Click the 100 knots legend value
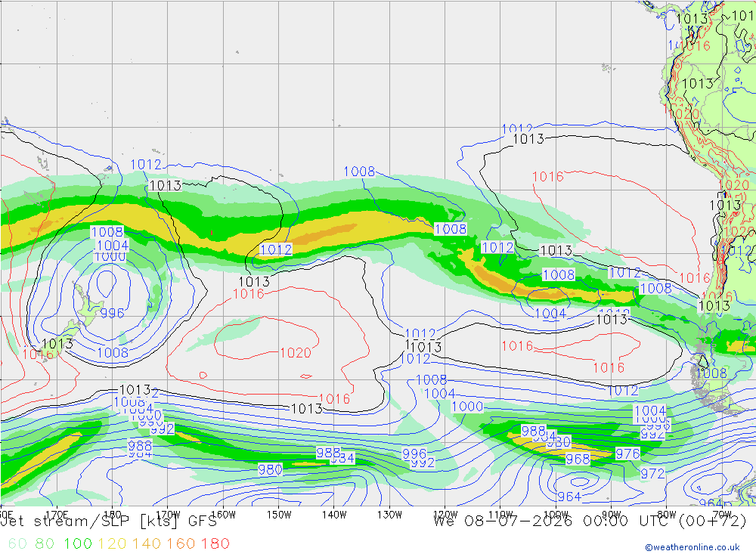Image resolution: width=756 pixels, height=554 pixels. point(78,543)
